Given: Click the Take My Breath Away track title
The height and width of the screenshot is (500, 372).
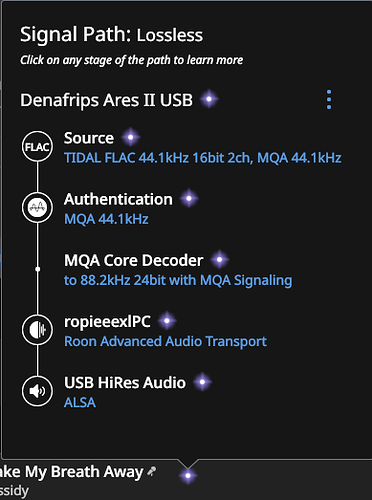Looking at the screenshot, I should click(x=72, y=472).
